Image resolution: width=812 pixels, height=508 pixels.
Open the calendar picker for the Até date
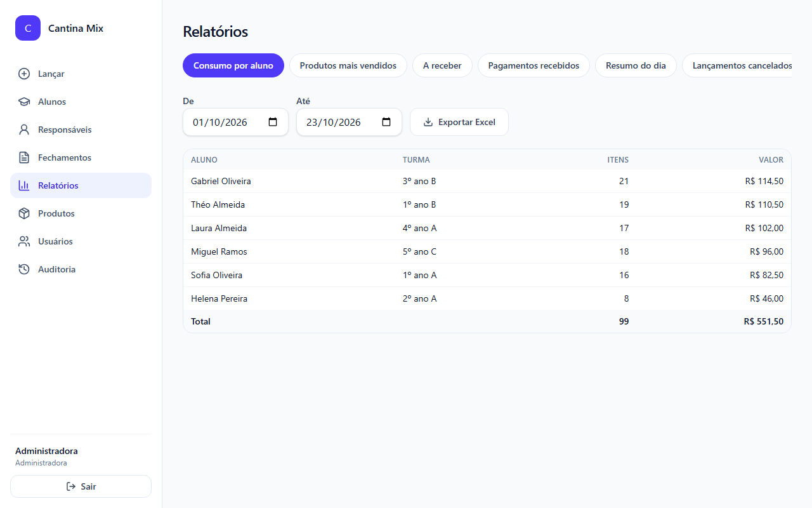(x=386, y=122)
